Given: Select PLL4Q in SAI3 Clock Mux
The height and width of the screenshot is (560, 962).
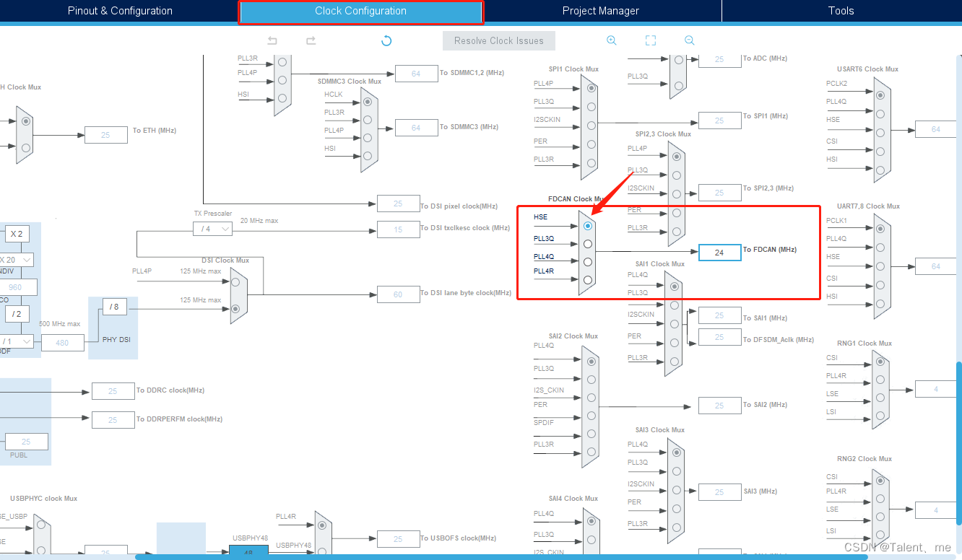Looking at the screenshot, I should pyautogui.click(x=676, y=452).
